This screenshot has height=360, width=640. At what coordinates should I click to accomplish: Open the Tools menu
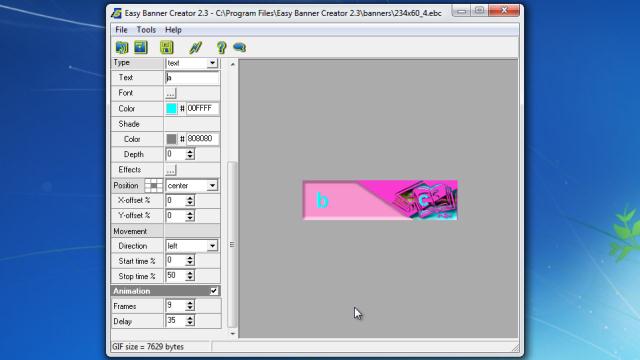[146, 30]
